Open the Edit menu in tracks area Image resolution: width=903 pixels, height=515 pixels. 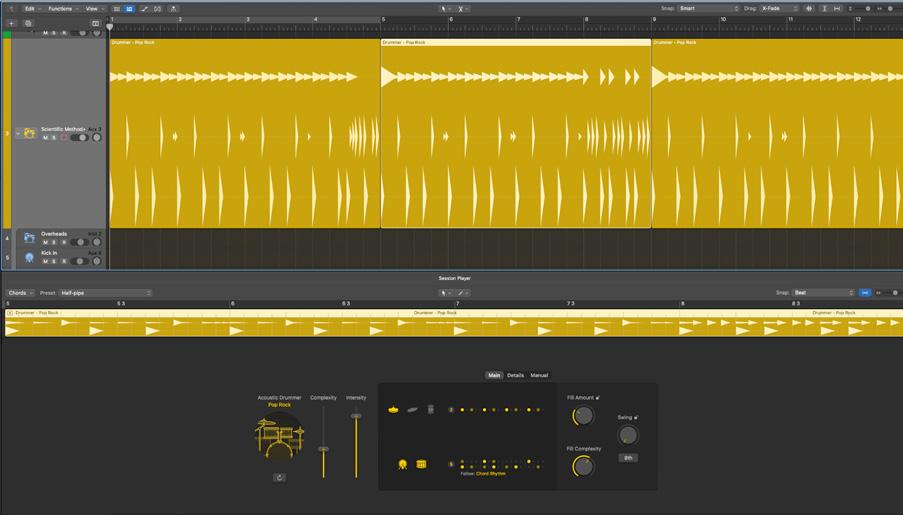(x=32, y=9)
